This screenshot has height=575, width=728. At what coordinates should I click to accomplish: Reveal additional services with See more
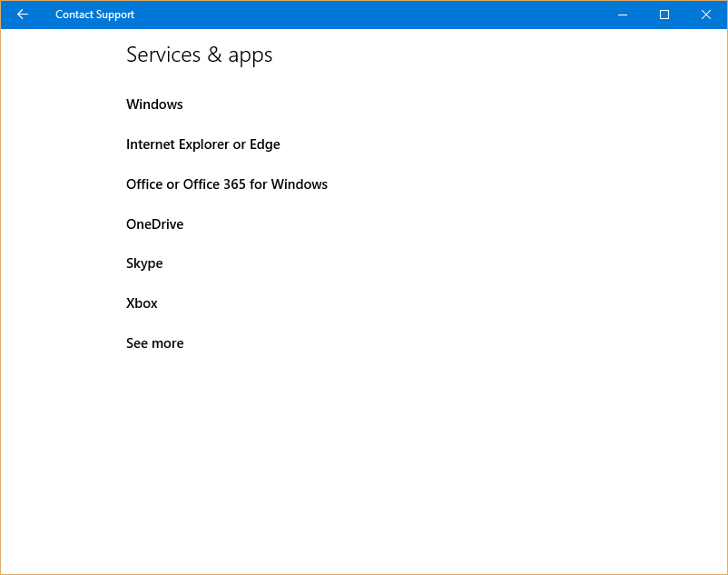(x=154, y=343)
